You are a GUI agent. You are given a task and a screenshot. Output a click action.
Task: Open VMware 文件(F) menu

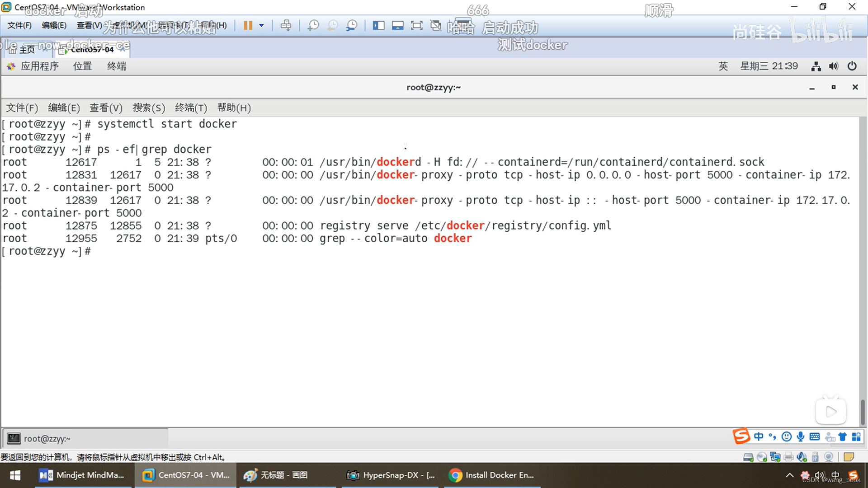[19, 25]
